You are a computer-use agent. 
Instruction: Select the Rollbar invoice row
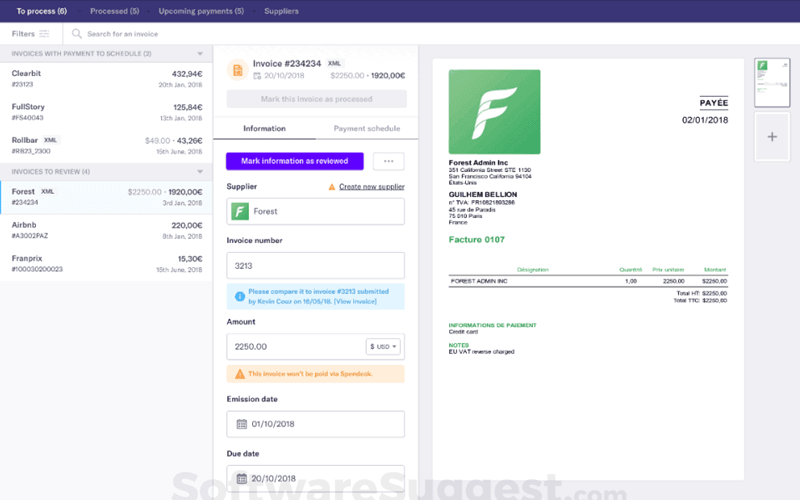click(x=107, y=145)
